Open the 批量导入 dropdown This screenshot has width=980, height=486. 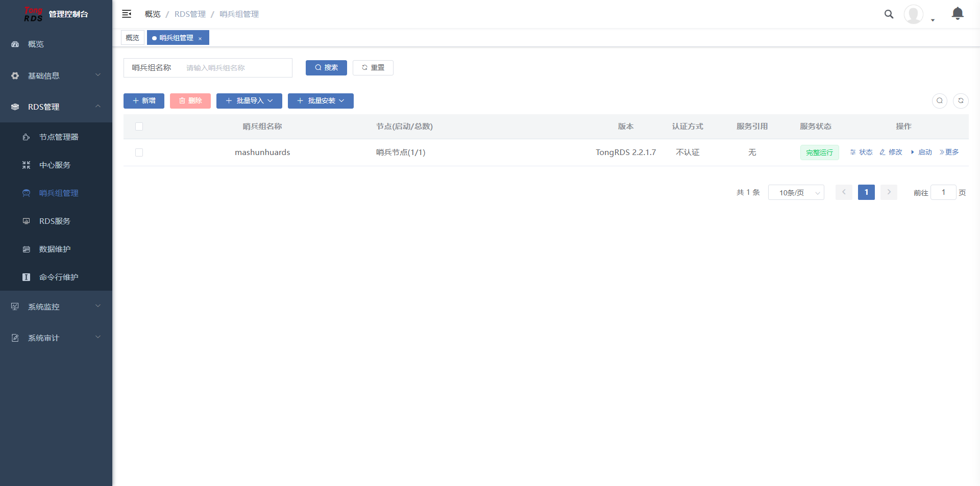[x=249, y=101]
